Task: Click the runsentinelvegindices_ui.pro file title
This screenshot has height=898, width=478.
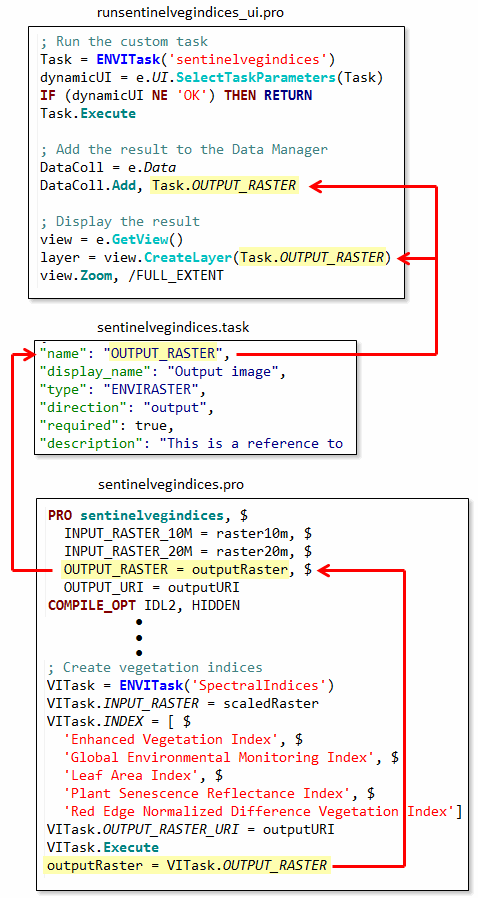Action: click(191, 13)
